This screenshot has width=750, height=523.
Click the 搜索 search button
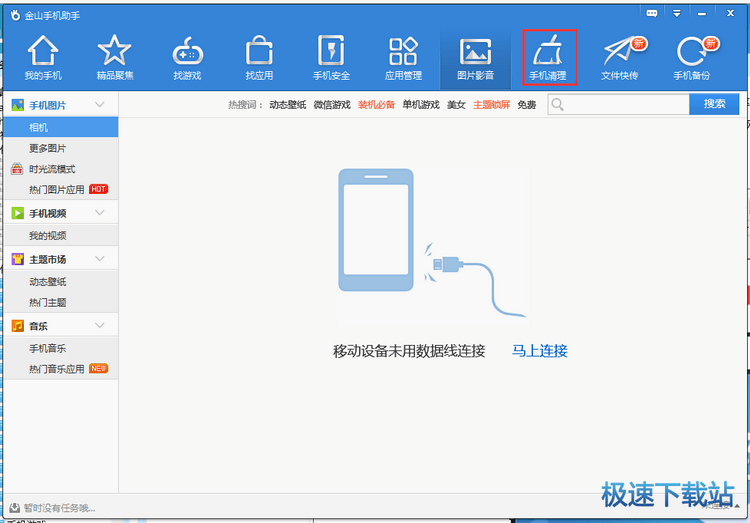(x=714, y=104)
